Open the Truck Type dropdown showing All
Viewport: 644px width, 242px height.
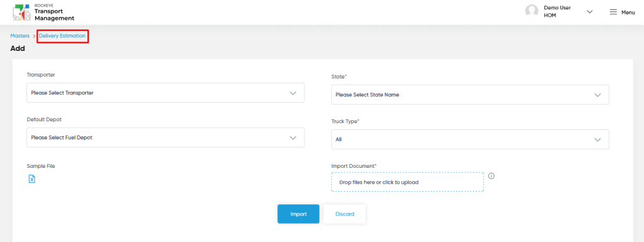point(470,140)
